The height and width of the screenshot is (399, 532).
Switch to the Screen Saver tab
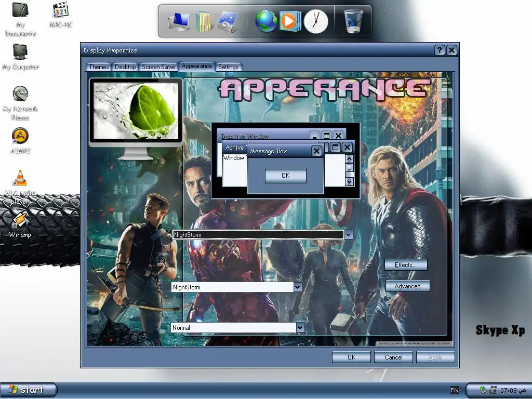point(158,67)
